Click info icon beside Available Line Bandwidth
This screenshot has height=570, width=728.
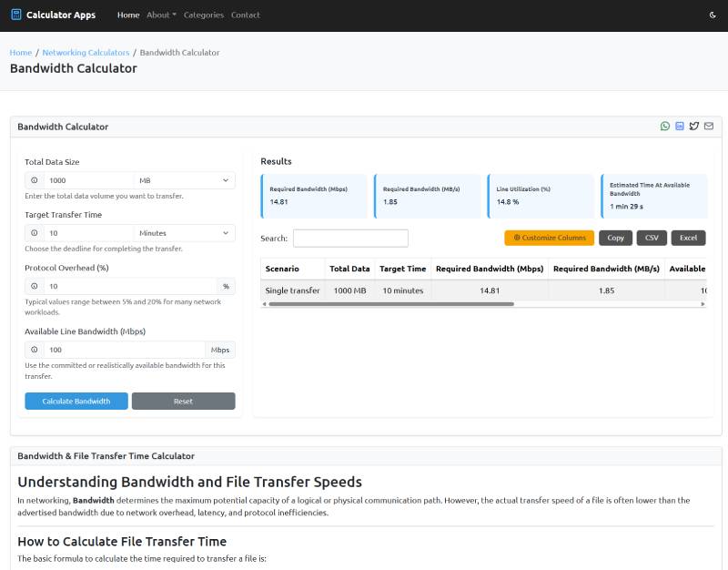35,350
